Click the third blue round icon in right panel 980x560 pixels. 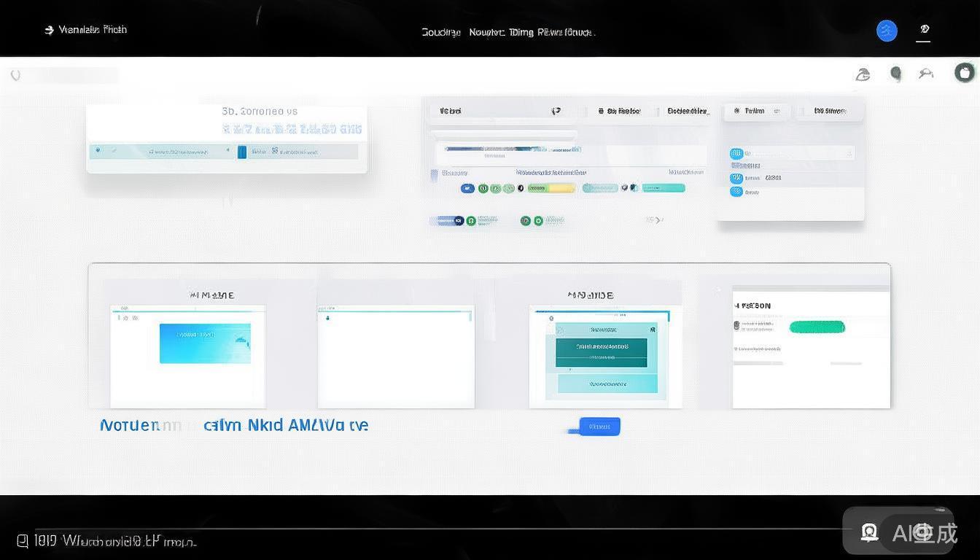[736, 192]
